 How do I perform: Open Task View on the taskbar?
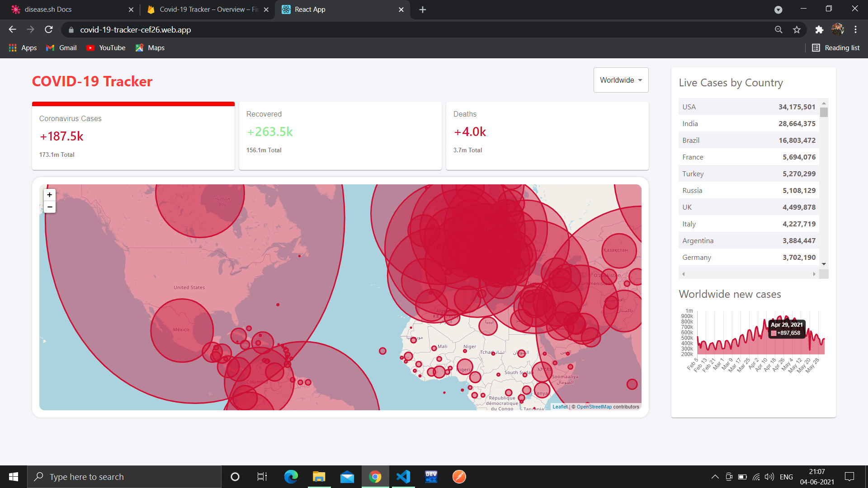click(262, 477)
